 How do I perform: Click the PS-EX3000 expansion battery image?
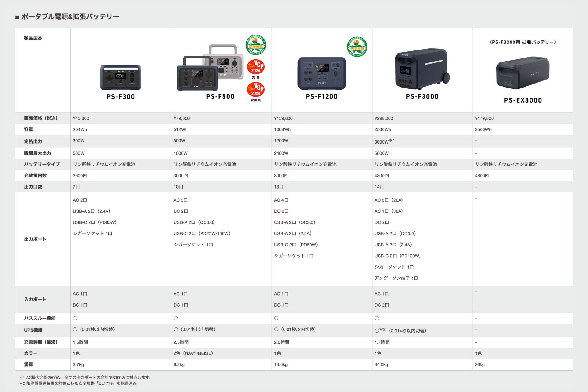coord(522,73)
